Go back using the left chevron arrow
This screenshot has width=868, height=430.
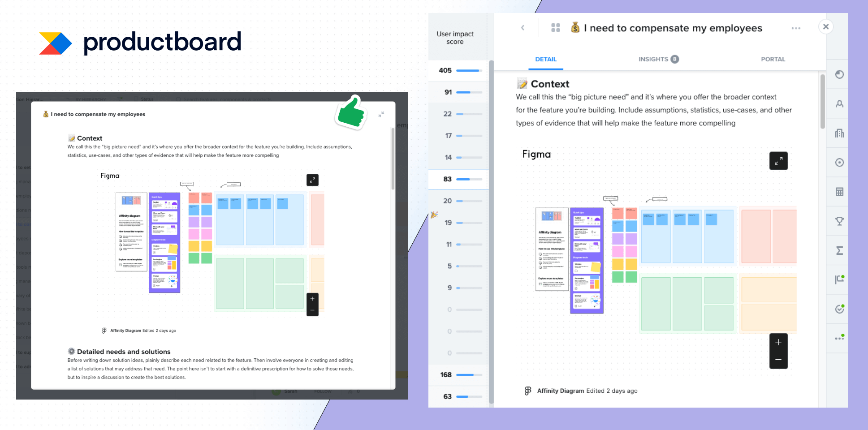pos(523,28)
